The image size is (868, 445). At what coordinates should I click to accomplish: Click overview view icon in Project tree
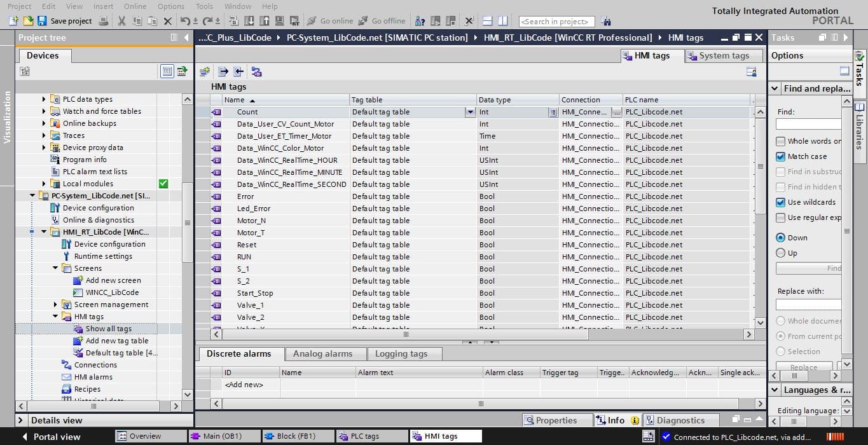[x=167, y=71]
